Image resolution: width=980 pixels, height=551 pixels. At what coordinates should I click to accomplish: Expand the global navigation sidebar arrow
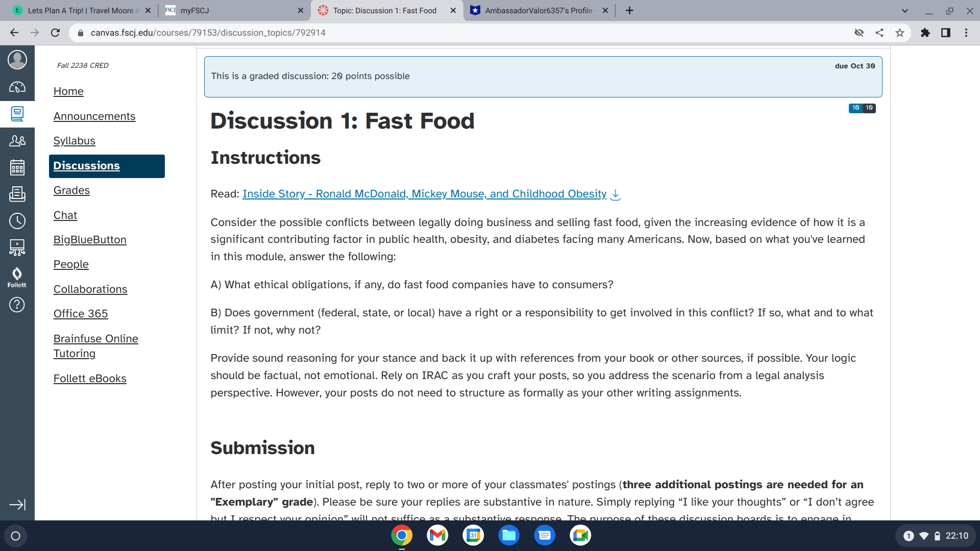(x=17, y=505)
